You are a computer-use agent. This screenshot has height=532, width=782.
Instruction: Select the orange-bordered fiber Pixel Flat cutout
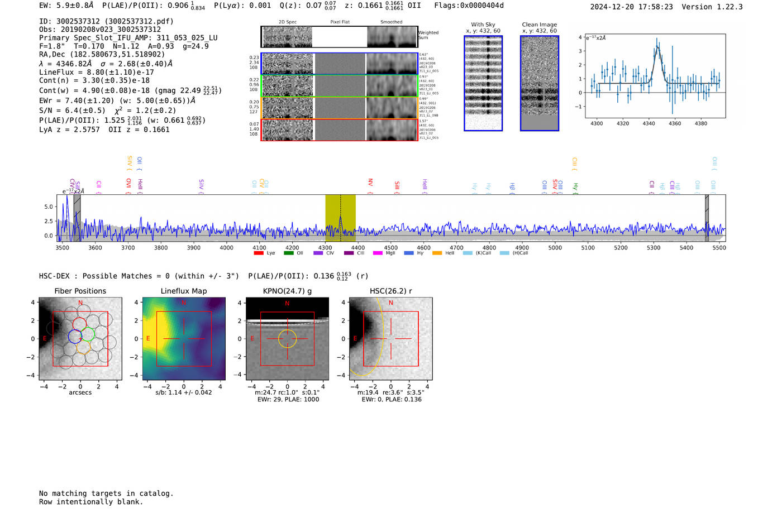340,108
